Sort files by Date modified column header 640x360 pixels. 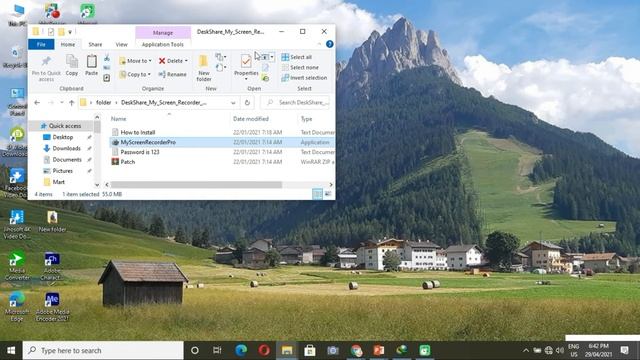tap(251, 119)
